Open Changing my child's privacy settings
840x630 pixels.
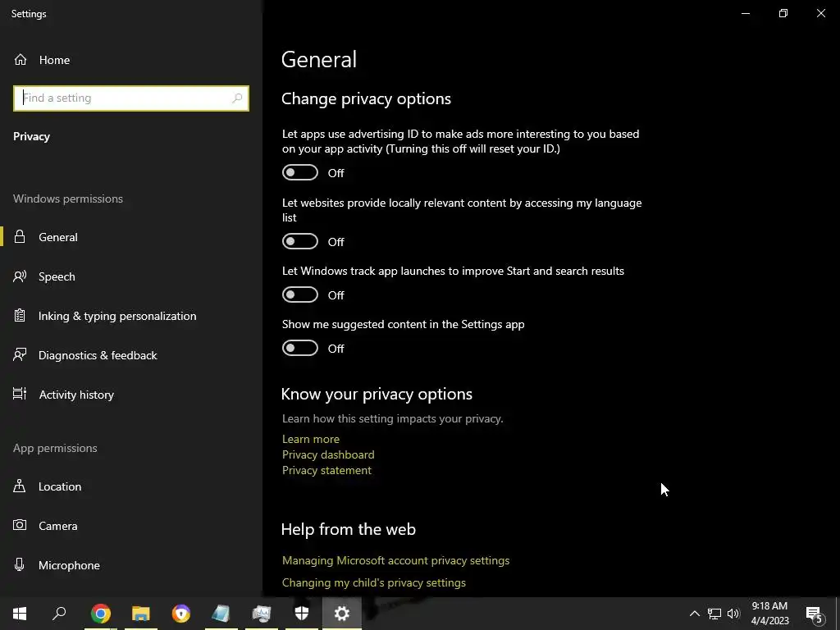pyautogui.click(x=374, y=582)
